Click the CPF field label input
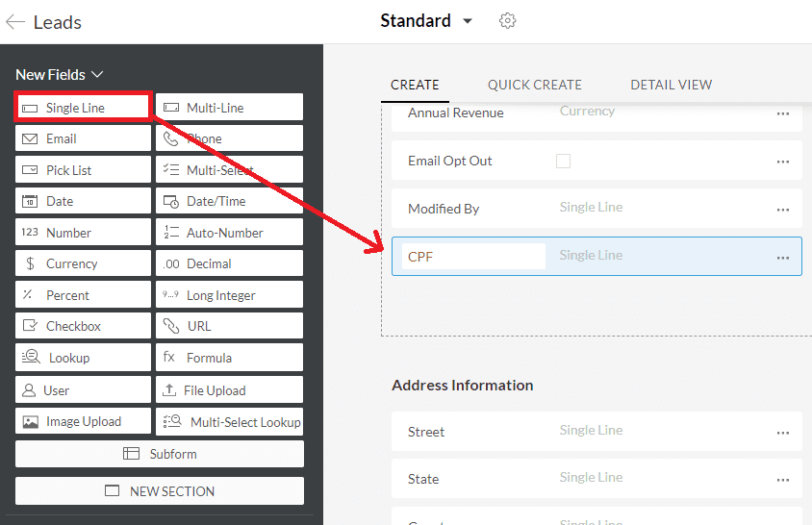Viewport: 812px width, 525px height. pos(473,257)
